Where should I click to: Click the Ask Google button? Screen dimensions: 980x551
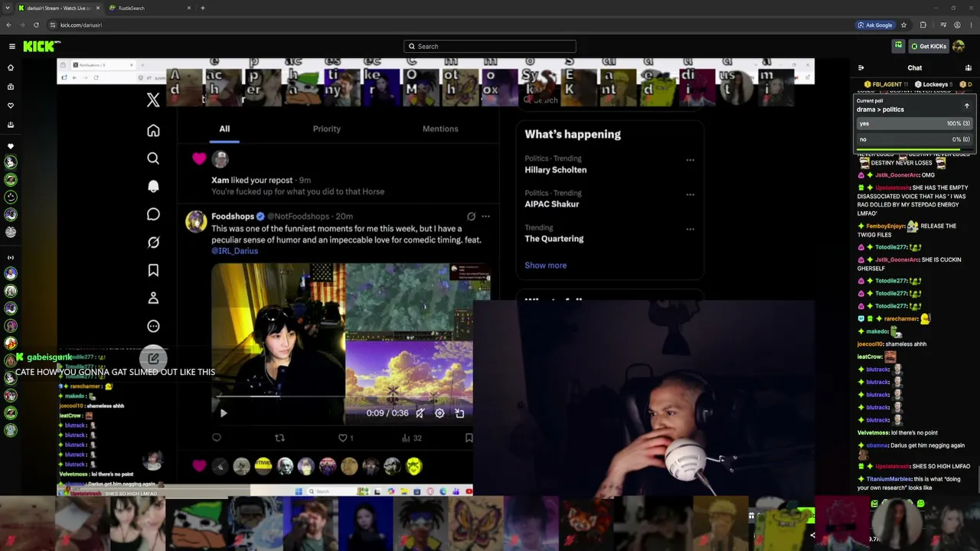coord(874,24)
